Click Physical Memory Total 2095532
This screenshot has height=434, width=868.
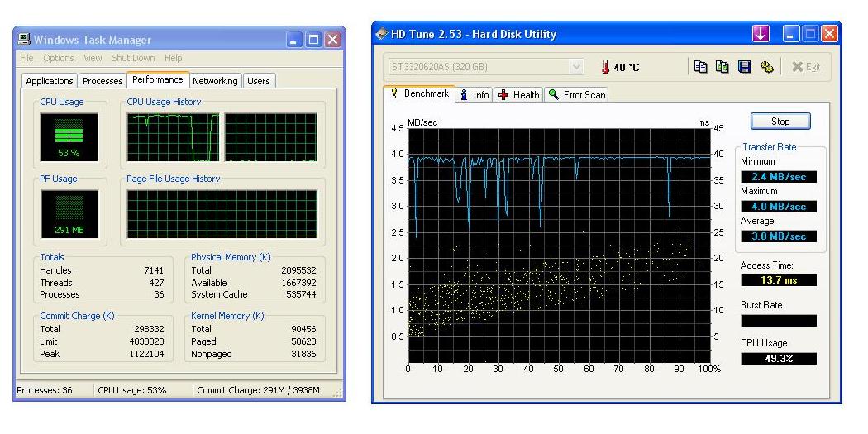click(299, 270)
